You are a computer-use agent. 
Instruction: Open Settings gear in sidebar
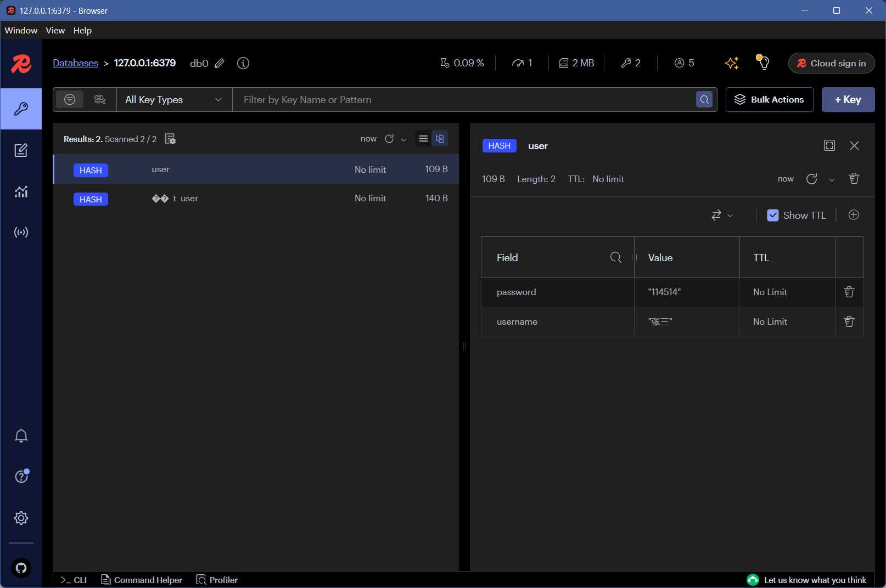coord(21,518)
